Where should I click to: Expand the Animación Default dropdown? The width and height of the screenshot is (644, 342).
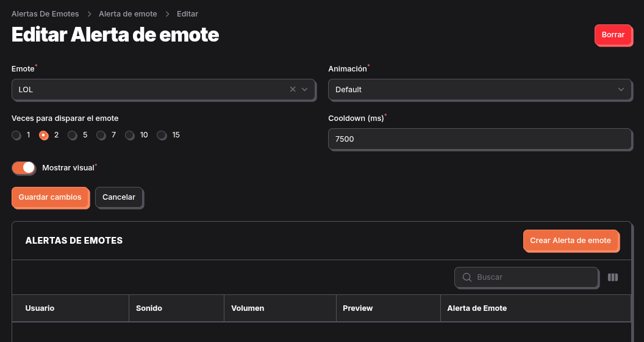click(x=480, y=90)
